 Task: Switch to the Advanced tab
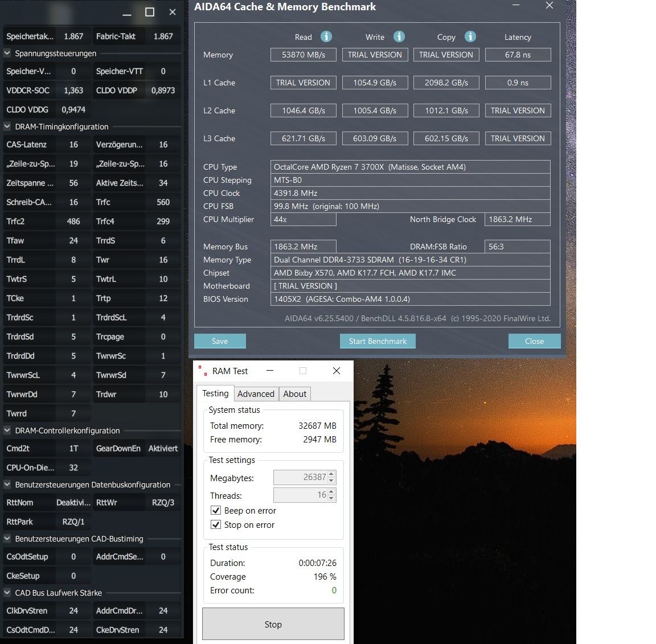[x=256, y=394]
